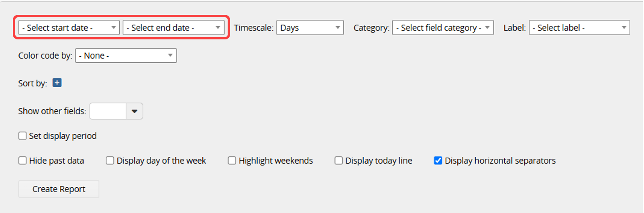The height and width of the screenshot is (213, 644).
Task: Open the Select field category dropdown
Action: (x=443, y=28)
